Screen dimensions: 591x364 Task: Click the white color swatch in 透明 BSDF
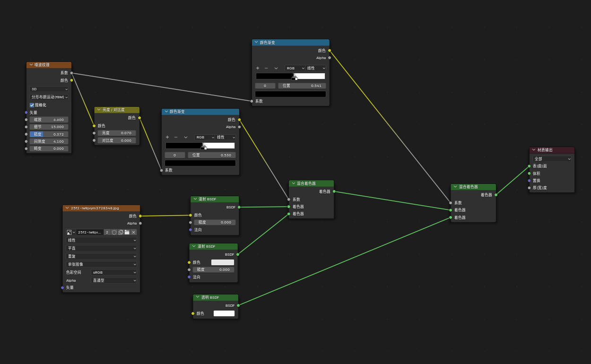[x=224, y=313]
